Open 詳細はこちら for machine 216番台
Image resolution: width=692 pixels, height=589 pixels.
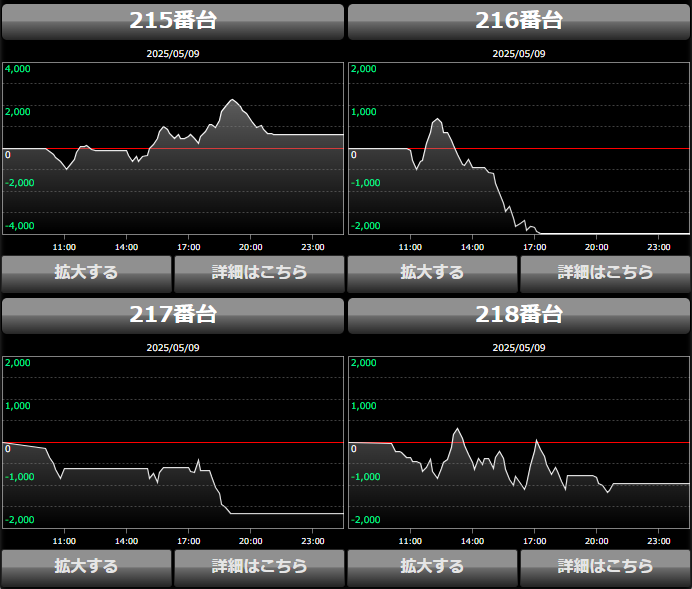pos(605,272)
